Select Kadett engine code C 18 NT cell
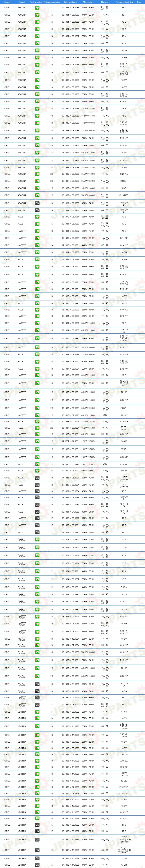The height and width of the screenshot is (868, 145). [x=124, y=316]
